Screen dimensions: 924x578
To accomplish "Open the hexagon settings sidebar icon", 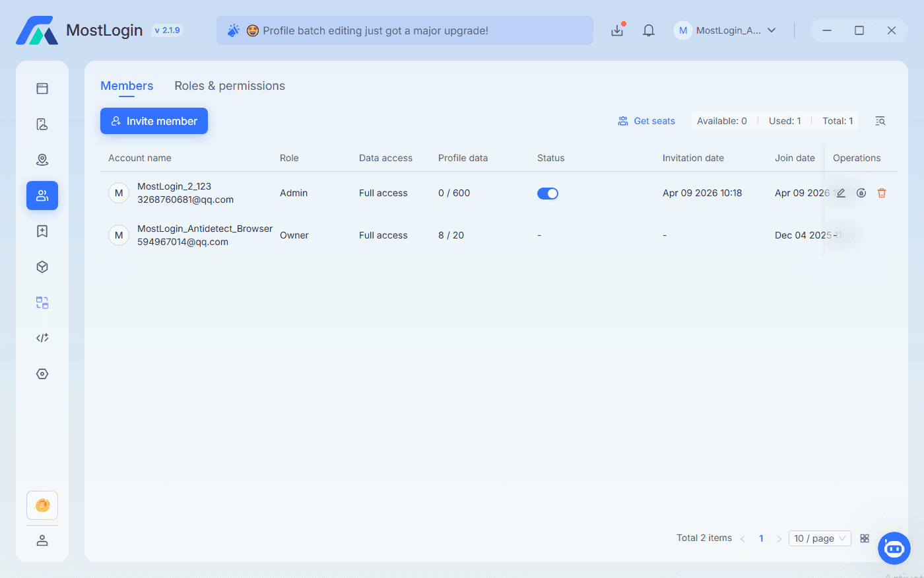I will 42,374.
